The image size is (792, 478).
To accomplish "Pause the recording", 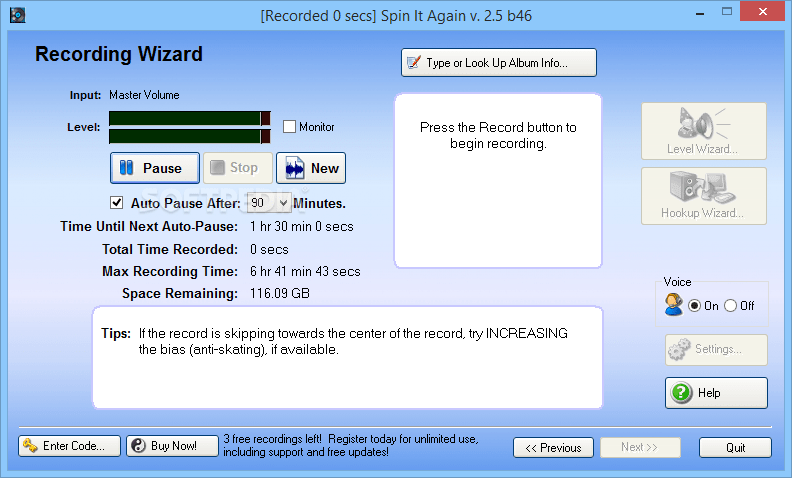I will click(x=155, y=168).
